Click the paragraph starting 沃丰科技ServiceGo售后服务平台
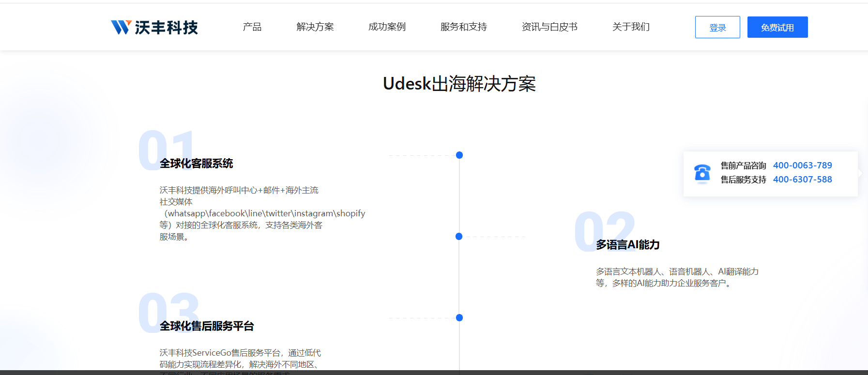The height and width of the screenshot is (375, 868). pos(241,361)
